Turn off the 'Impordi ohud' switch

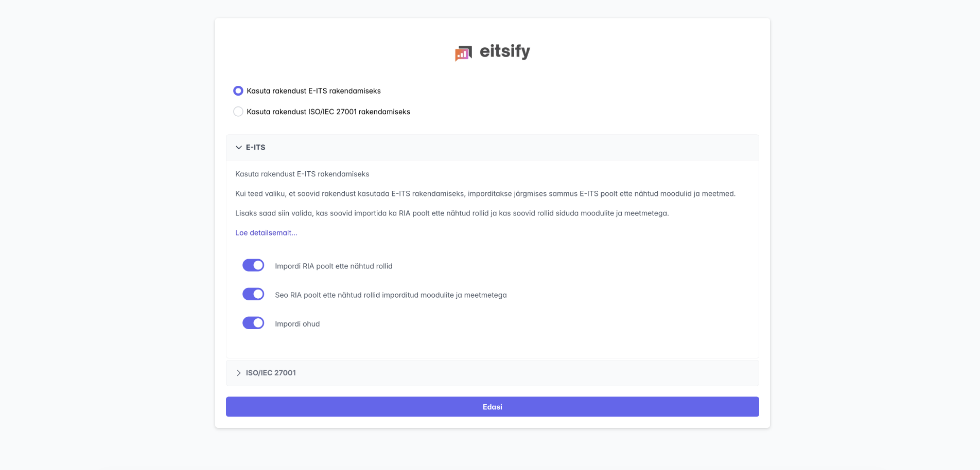(x=253, y=323)
